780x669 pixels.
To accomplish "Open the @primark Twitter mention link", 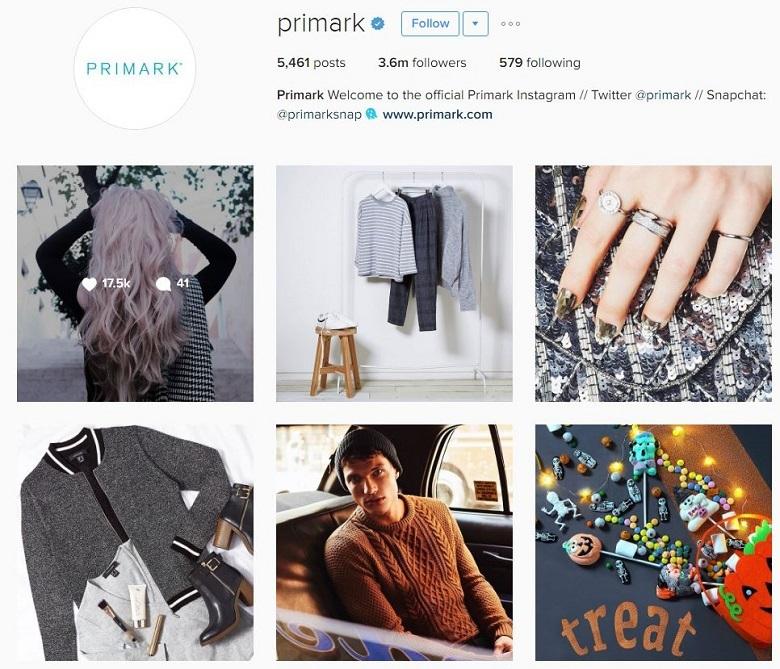I will pos(663,95).
